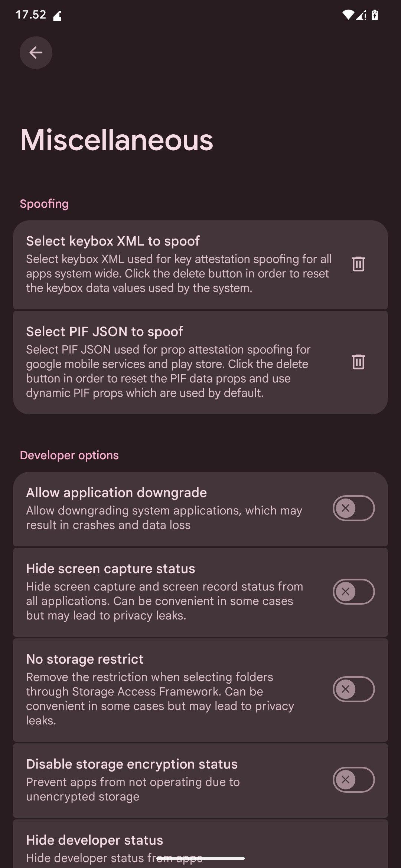The width and height of the screenshot is (401, 868).
Task: Select the No storage restrict description text
Action: pos(160,698)
